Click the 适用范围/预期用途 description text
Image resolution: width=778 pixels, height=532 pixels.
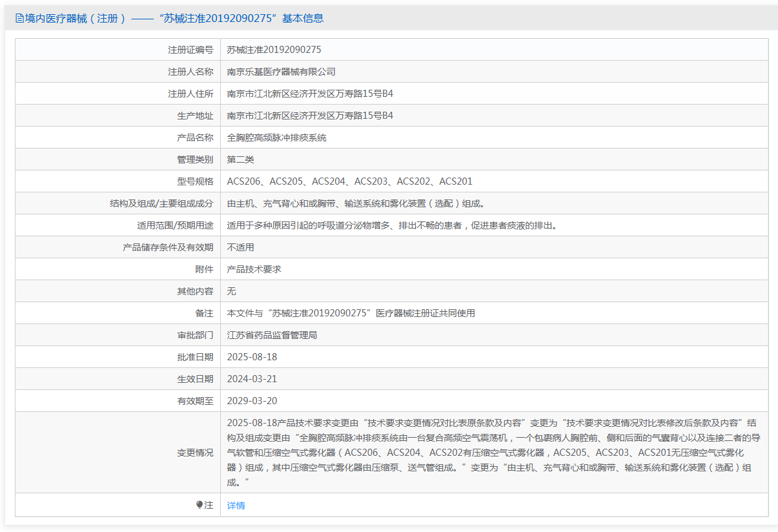(x=391, y=225)
